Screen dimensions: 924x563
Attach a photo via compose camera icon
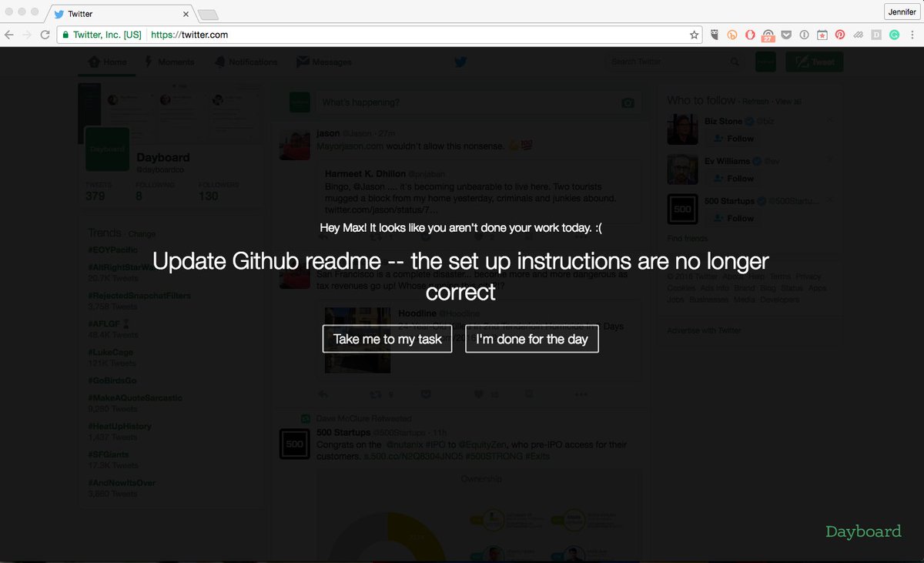(628, 102)
